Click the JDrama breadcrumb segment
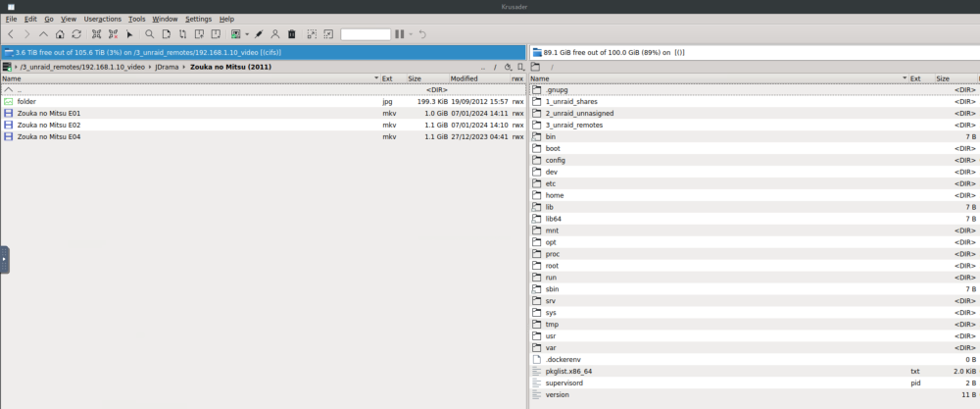This screenshot has height=409, width=980. 167,67
